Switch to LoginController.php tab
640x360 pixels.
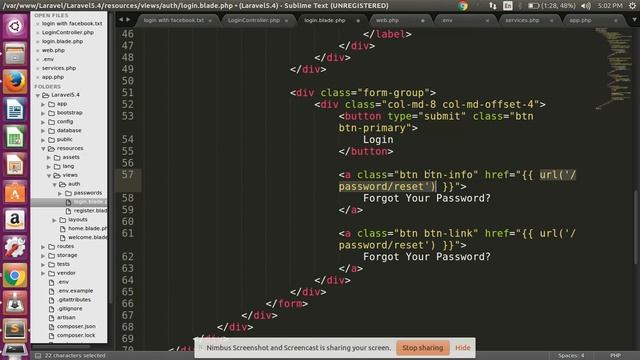point(254,20)
